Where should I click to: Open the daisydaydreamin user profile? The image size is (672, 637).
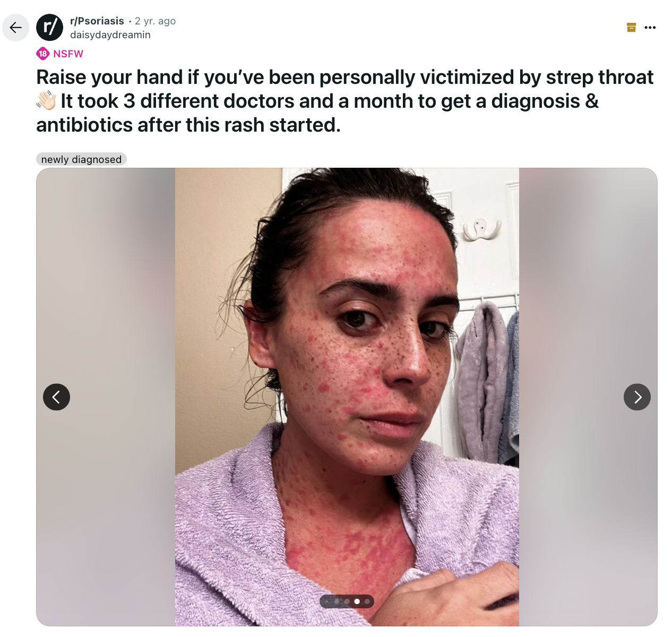pyautogui.click(x=110, y=35)
